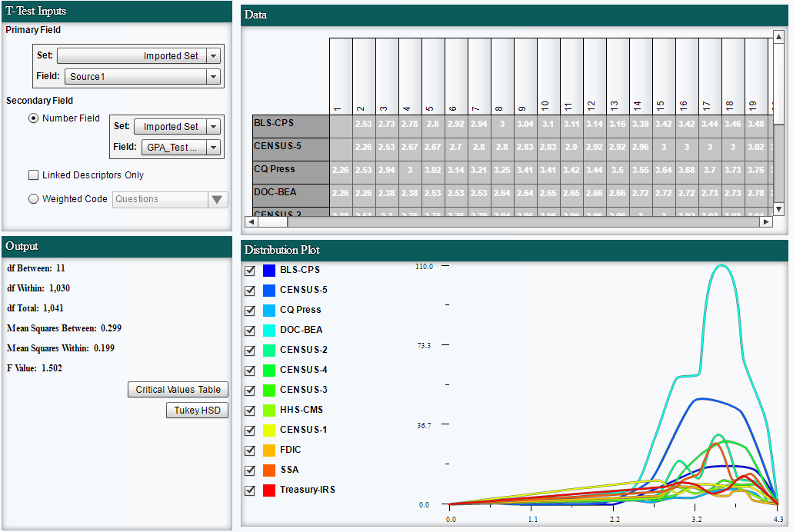Click the Treasury-IRS red color swatch

269,490
